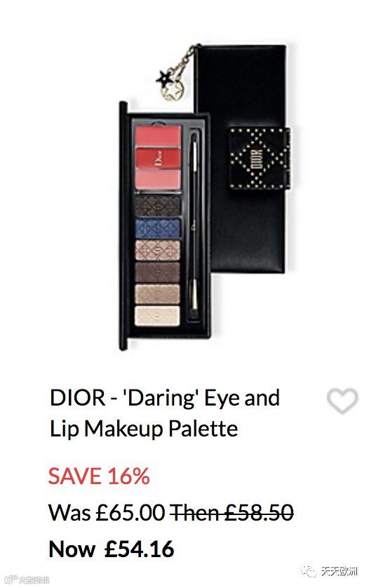Click the WeChat watermark logo icon
This screenshot has height=588, width=369.
click(310, 571)
